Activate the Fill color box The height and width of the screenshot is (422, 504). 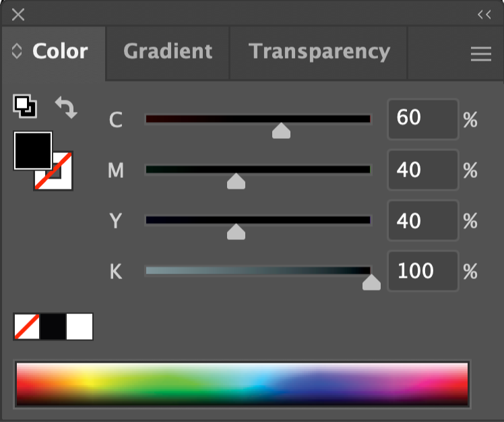tap(33, 150)
